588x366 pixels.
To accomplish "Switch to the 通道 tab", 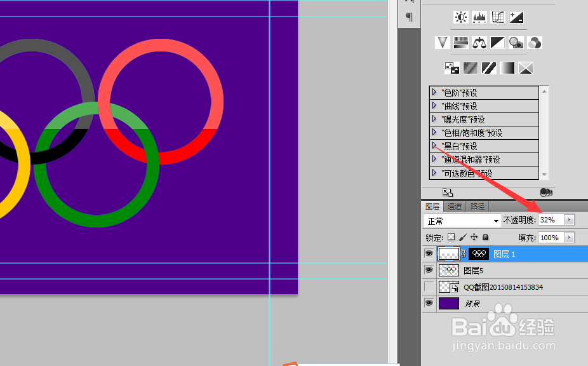I will [x=455, y=207].
